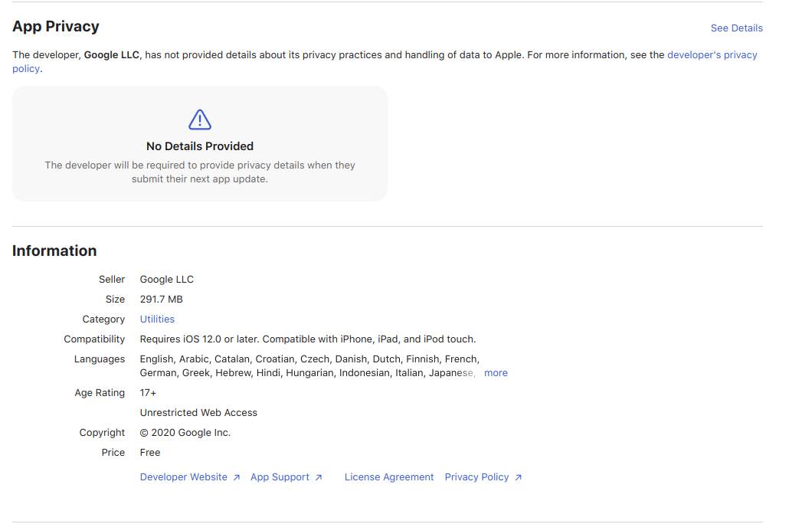Click the external-link arrow beside Privacy Policy
Screen dimensions: 812x524
519,477
